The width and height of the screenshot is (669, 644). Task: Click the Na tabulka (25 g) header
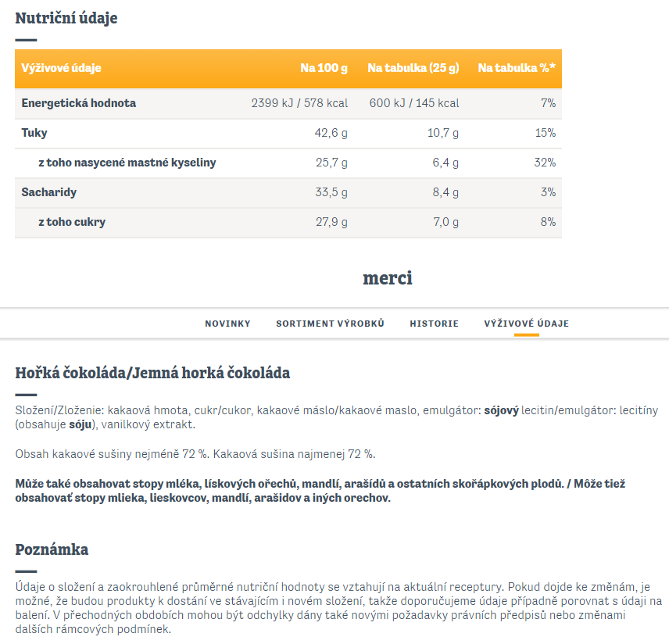pyautogui.click(x=413, y=68)
